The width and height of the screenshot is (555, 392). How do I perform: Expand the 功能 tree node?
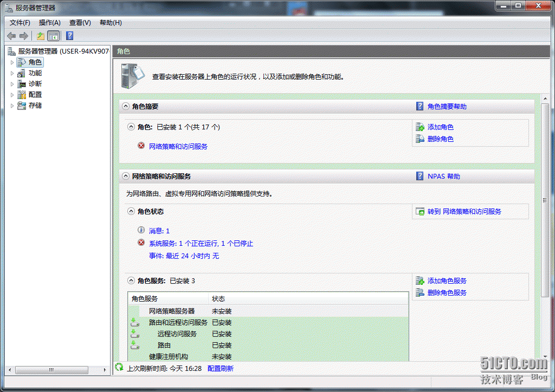[x=12, y=73]
